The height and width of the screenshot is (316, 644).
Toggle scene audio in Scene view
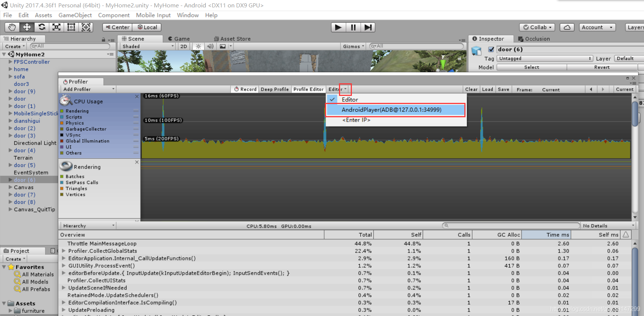210,46
